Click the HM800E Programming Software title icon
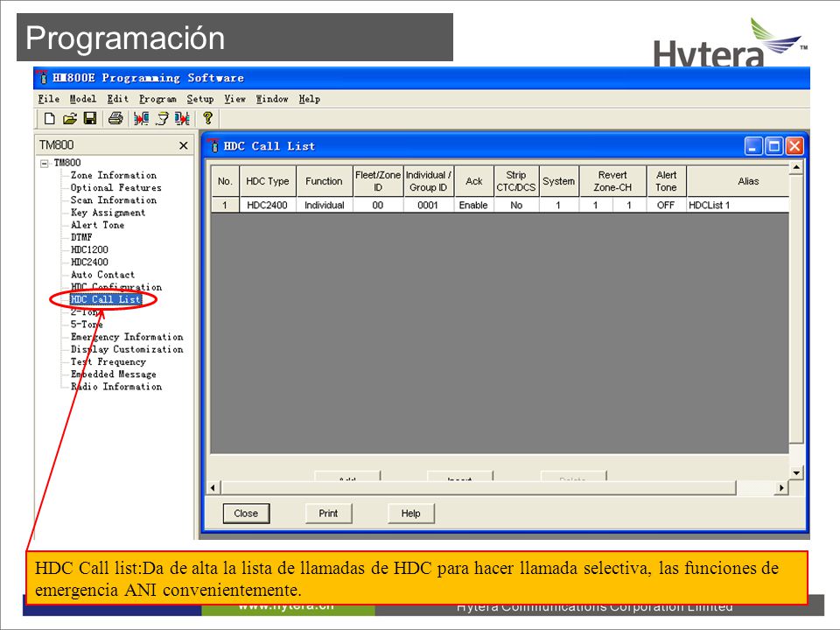Viewport: 840px width, 630px height. coord(43,78)
